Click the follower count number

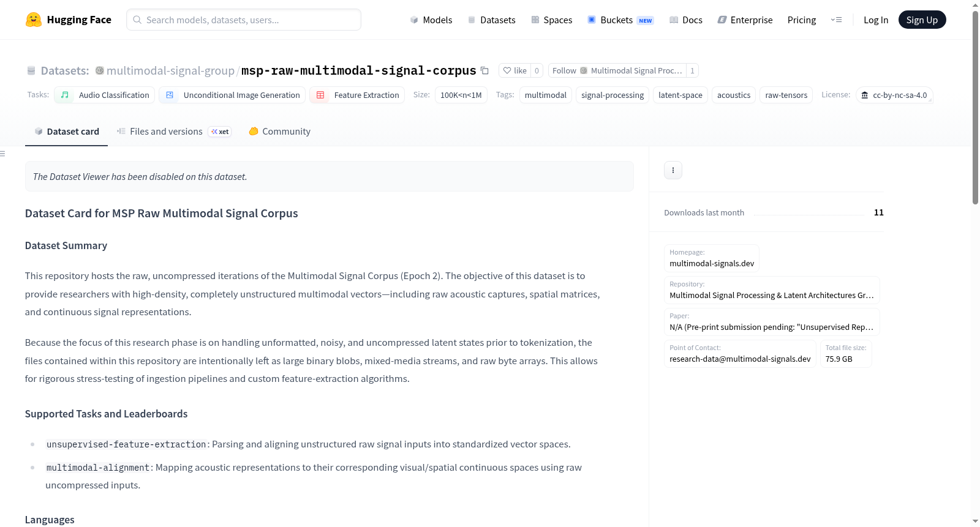(x=693, y=70)
